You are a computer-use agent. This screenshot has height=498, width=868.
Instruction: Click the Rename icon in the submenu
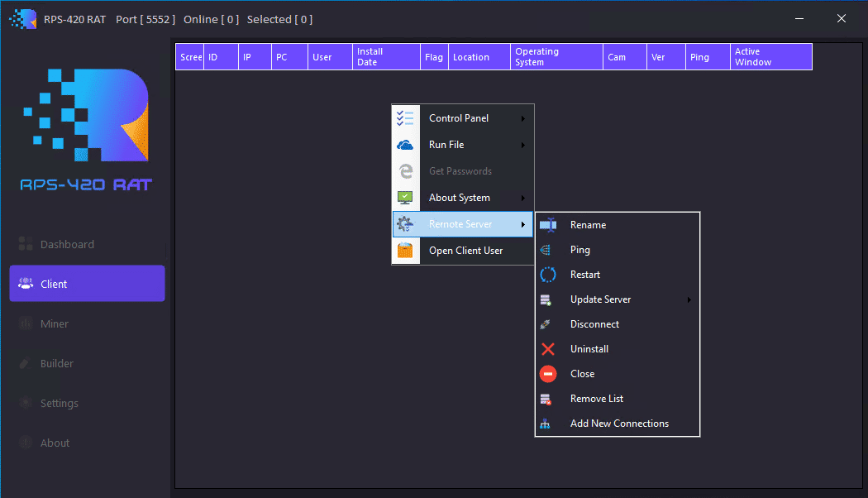(x=547, y=225)
